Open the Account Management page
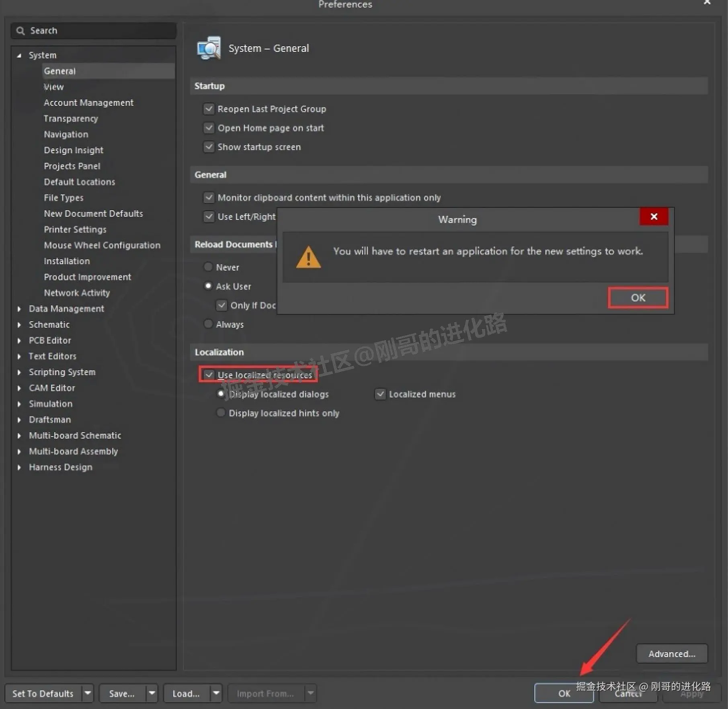728x709 pixels. click(88, 103)
